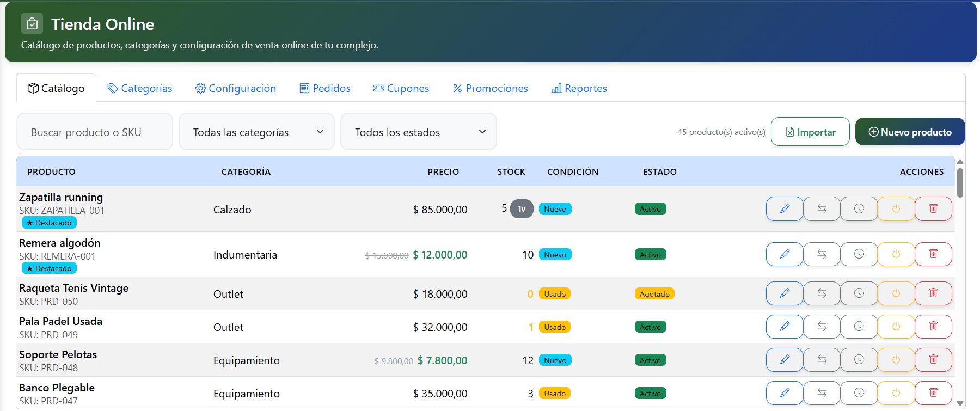Edit the Banco Plegable product
This screenshot has width=980, height=411.
[x=785, y=393]
